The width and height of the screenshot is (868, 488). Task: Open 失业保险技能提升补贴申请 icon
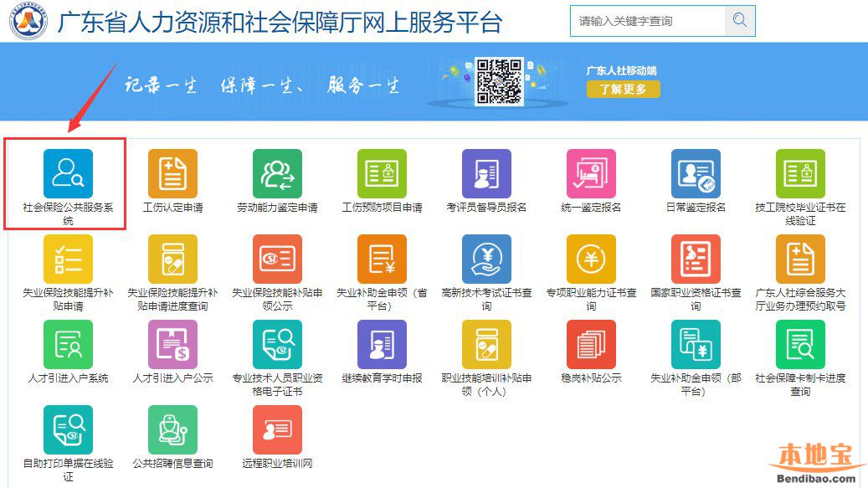68,259
